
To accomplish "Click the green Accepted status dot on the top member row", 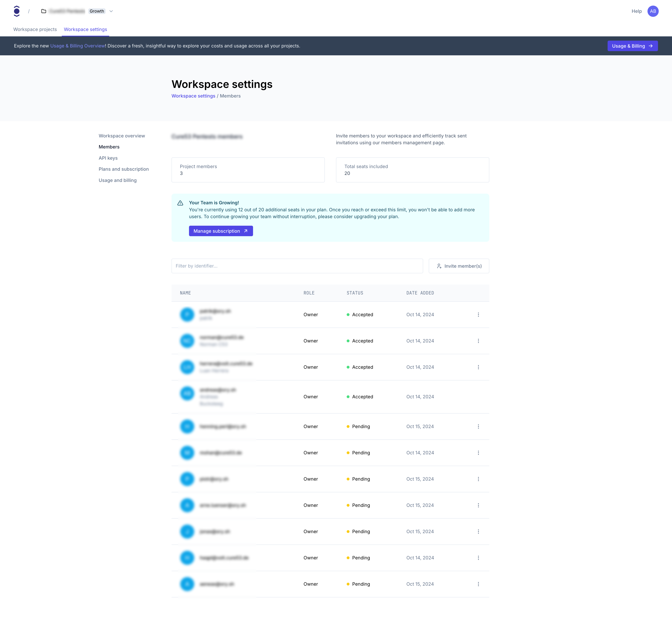I will [x=348, y=314].
